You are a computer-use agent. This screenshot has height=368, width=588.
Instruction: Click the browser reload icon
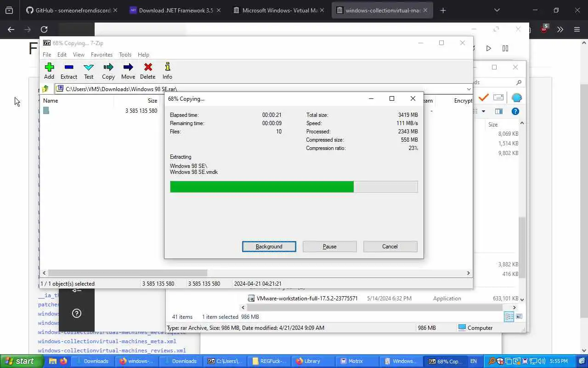point(44,29)
